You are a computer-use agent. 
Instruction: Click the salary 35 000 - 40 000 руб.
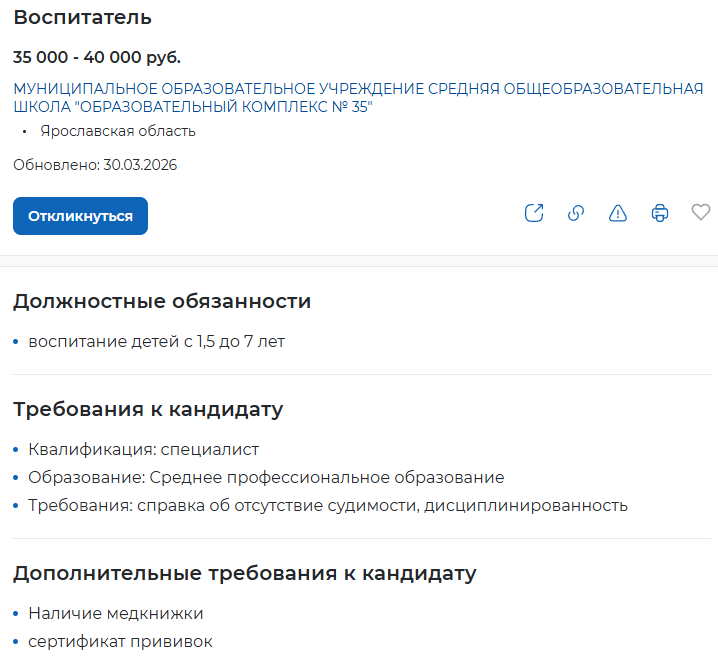[97, 57]
